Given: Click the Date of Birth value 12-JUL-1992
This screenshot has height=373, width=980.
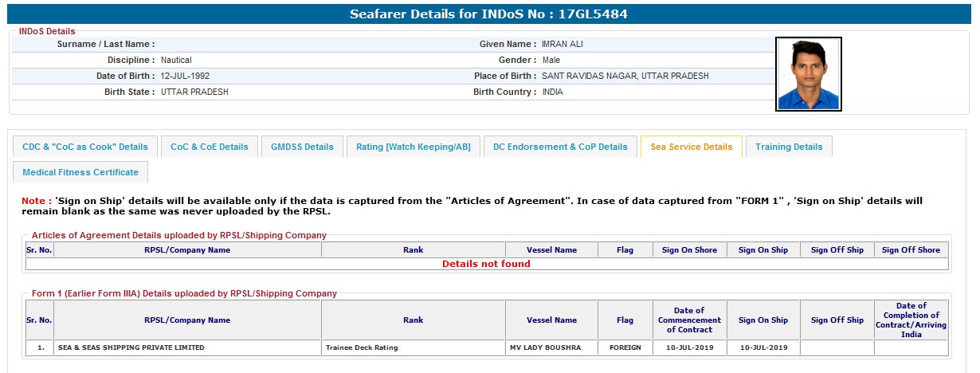Looking at the screenshot, I should pos(185,77).
